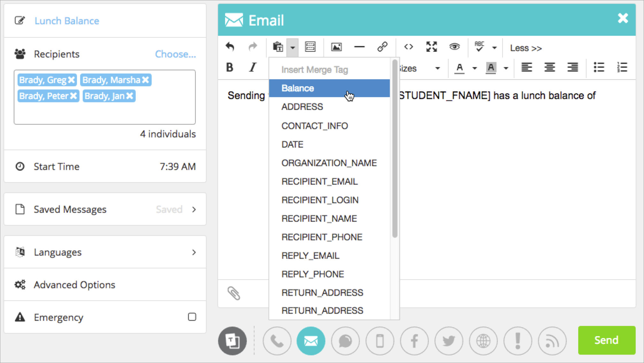Viewport: 644px width, 363px height.
Task: Apply the background highlight color A button
Action: coord(491,68)
